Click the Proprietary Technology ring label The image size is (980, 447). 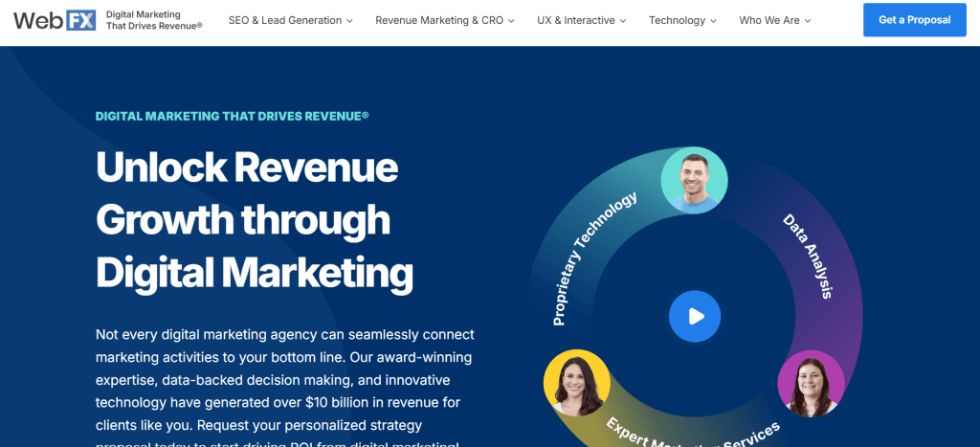point(594,258)
